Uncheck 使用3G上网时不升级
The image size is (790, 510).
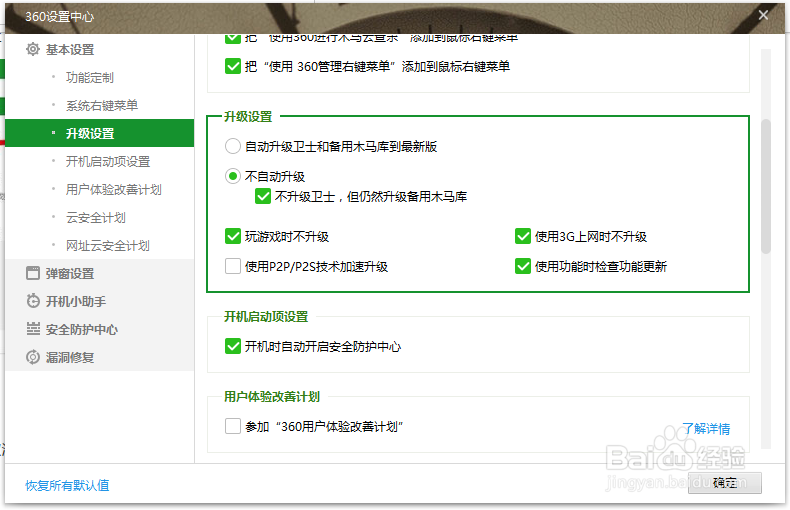[523, 236]
